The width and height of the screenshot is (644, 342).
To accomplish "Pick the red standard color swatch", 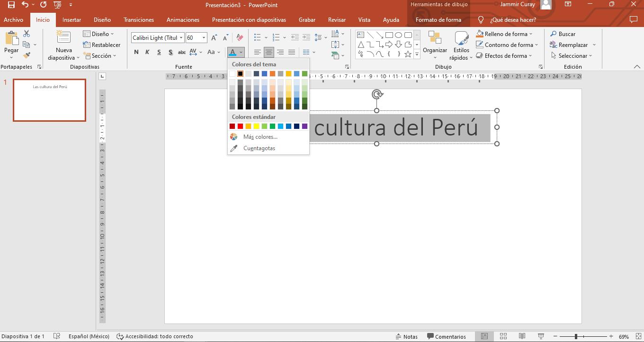I will [240, 126].
